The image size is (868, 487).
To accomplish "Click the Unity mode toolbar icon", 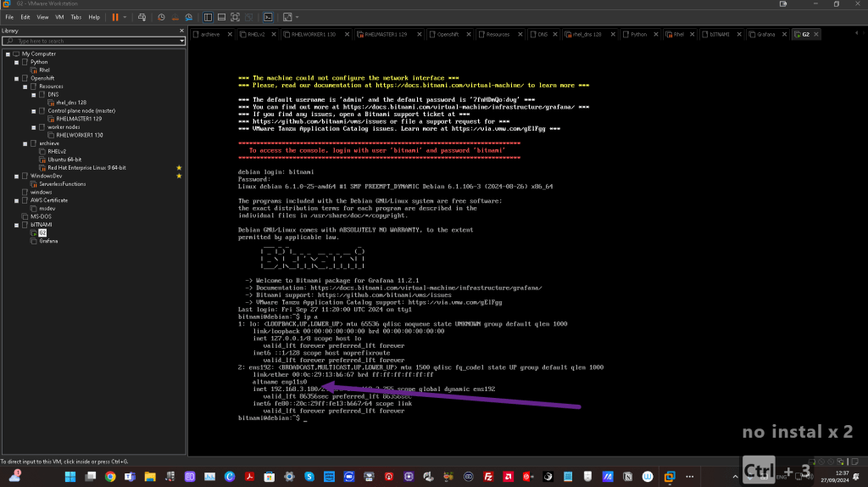I will 248,17.
